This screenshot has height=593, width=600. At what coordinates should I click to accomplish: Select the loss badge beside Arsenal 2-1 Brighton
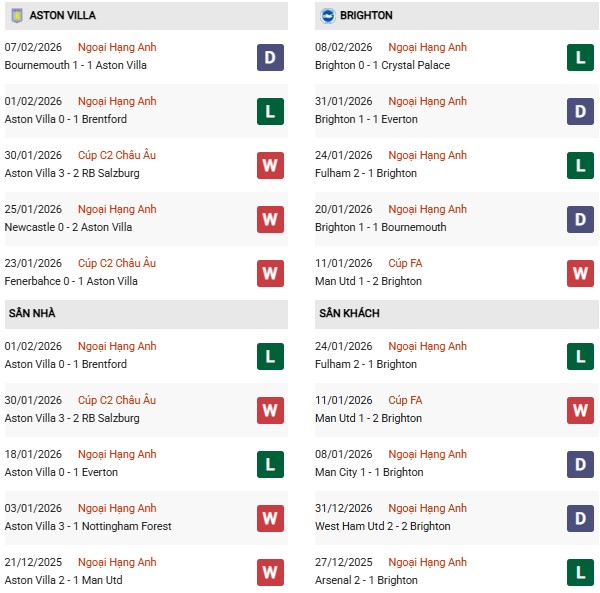click(580, 572)
